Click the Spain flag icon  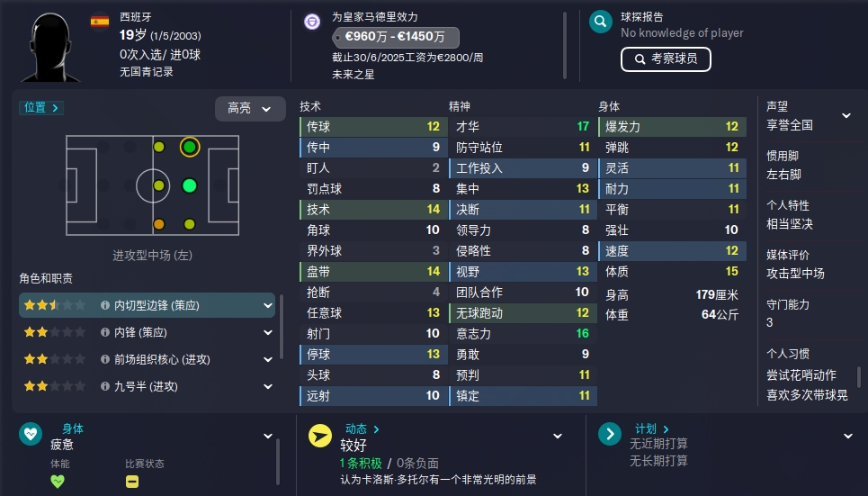click(100, 21)
